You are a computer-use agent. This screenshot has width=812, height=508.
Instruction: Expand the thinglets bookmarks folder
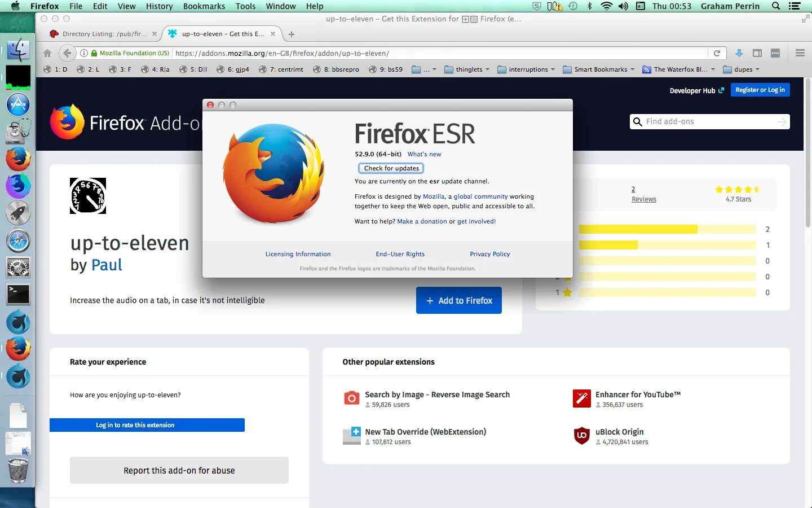[467, 69]
